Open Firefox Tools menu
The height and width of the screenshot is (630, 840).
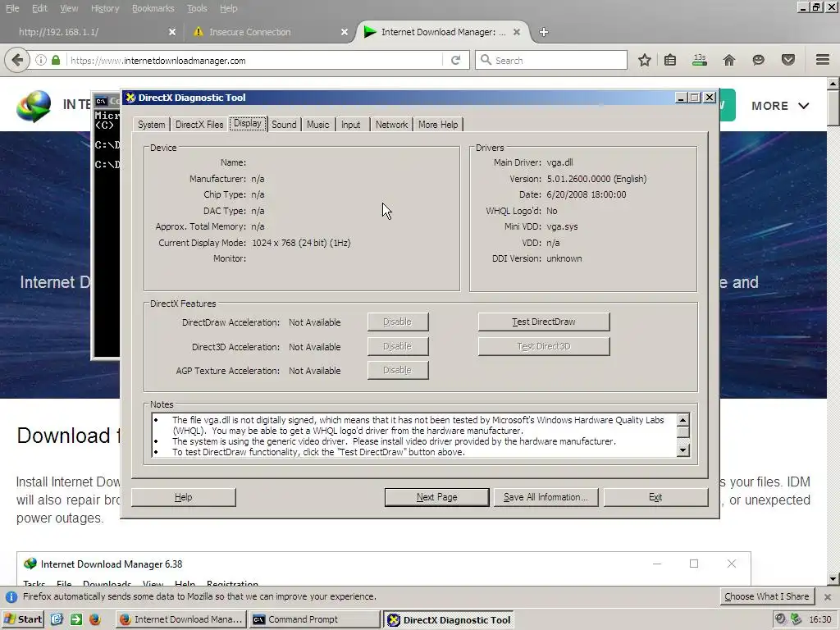(x=197, y=8)
